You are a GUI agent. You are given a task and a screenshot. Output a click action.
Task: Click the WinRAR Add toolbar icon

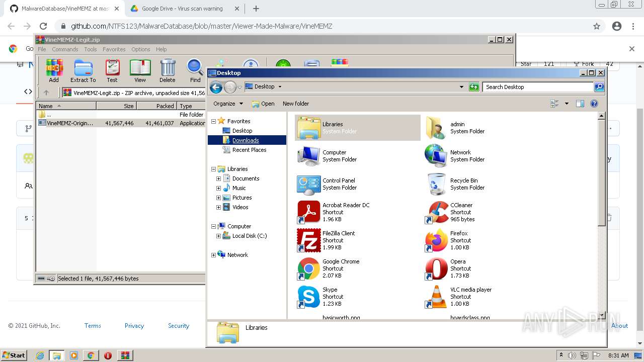point(54,70)
